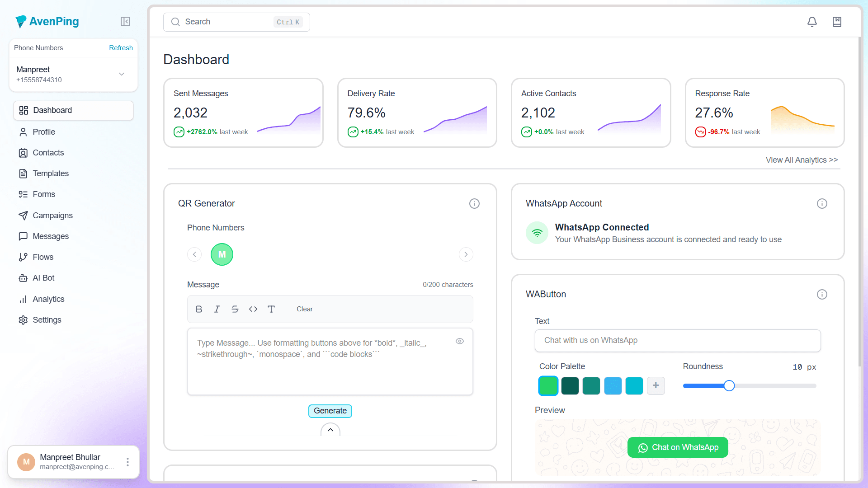
Task: Toggle message preview eye icon
Action: coord(460,342)
